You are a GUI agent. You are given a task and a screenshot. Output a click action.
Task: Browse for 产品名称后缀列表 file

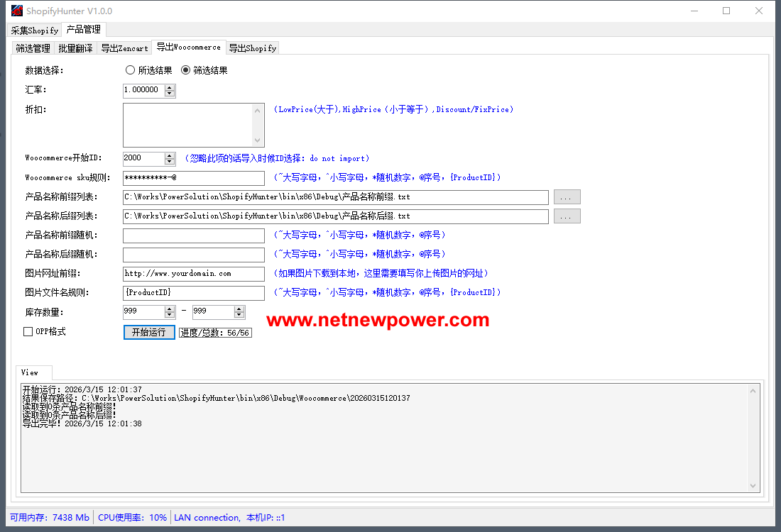(x=567, y=216)
